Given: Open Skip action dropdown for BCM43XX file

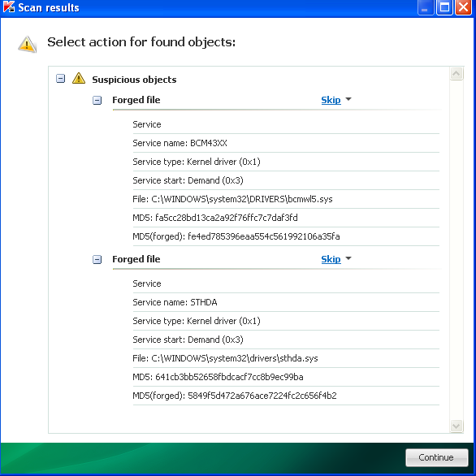Looking at the screenshot, I should coord(348,99).
